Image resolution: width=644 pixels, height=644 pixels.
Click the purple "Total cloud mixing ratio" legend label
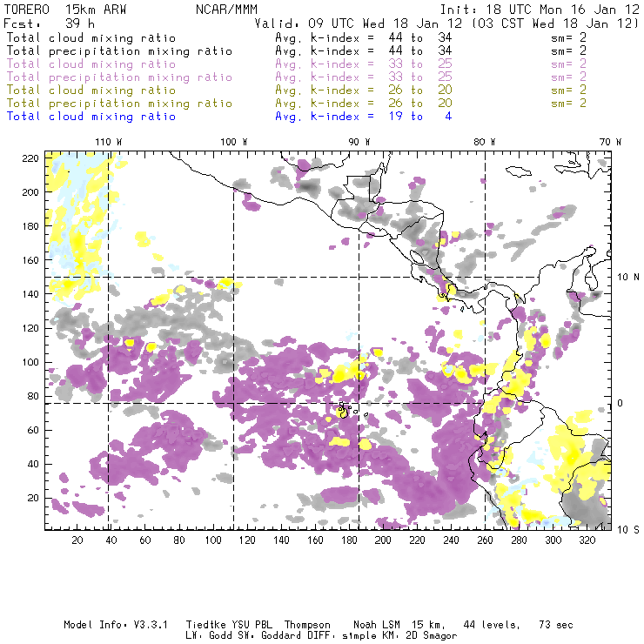click(x=91, y=64)
